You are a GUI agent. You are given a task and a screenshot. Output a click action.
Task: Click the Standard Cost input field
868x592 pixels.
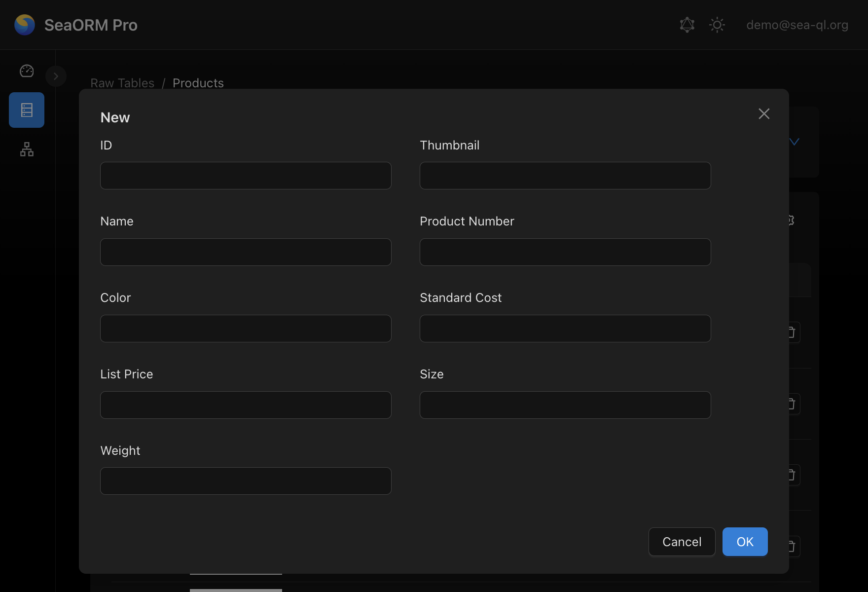(x=565, y=329)
